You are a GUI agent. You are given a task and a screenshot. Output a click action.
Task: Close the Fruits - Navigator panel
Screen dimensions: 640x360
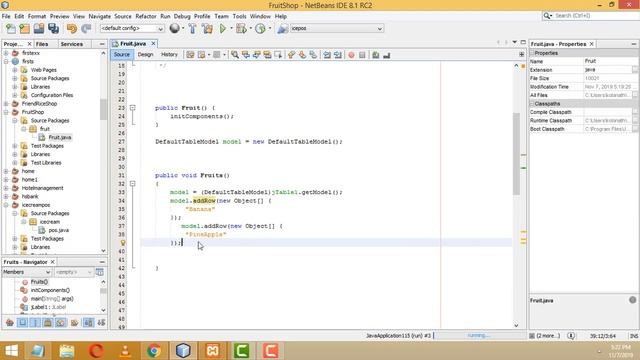[x=53, y=262]
